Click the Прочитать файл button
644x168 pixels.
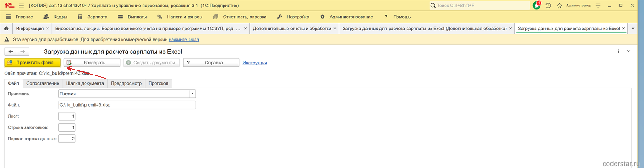tap(32, 63)
